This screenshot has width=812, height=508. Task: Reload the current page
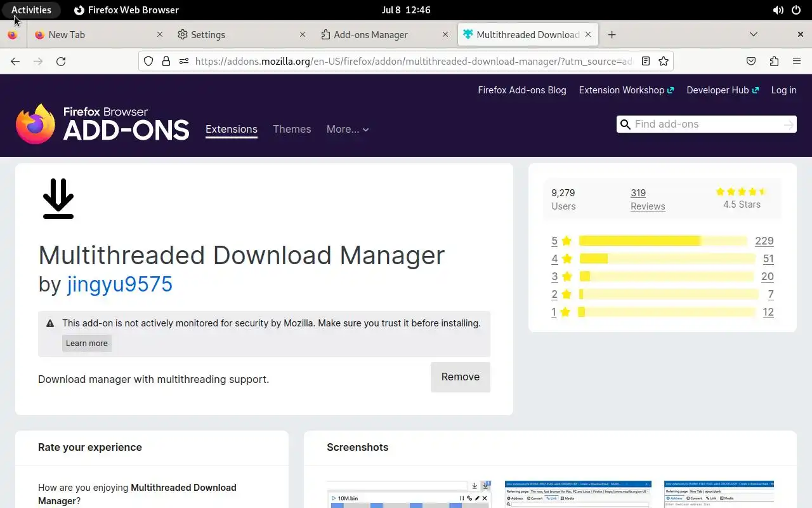coord(61,62)
